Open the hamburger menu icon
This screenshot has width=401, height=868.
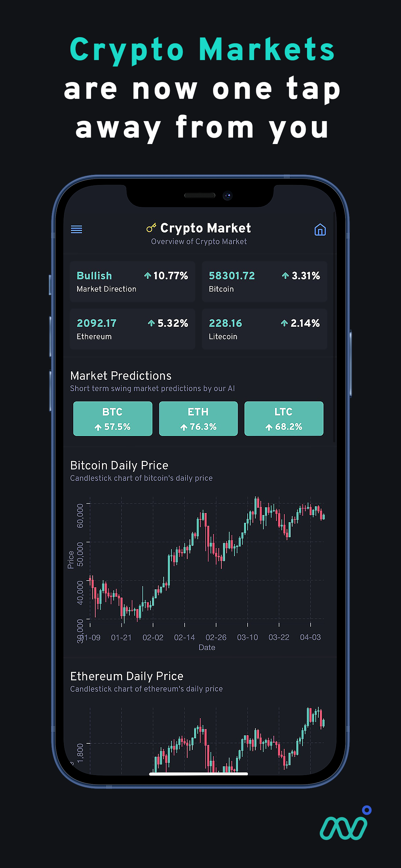pos(77,229)
